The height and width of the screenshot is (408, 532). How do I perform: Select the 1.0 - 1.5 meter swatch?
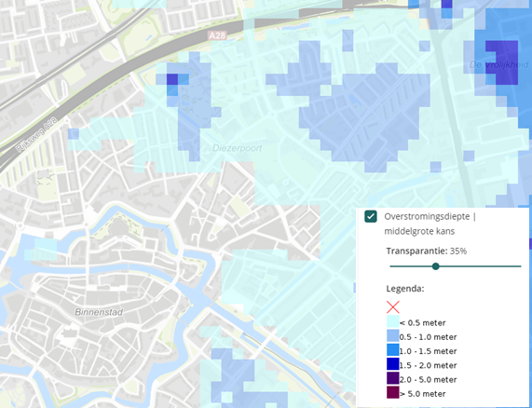point(393,350)
